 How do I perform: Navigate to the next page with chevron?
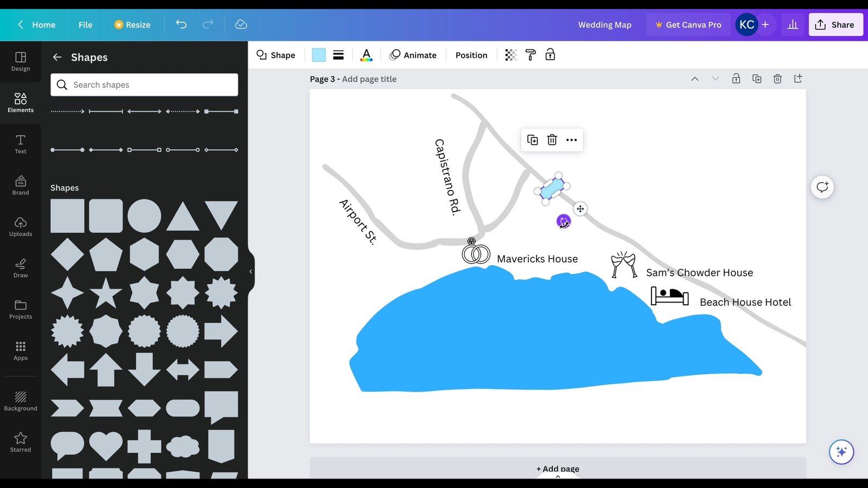click(715, 79)
